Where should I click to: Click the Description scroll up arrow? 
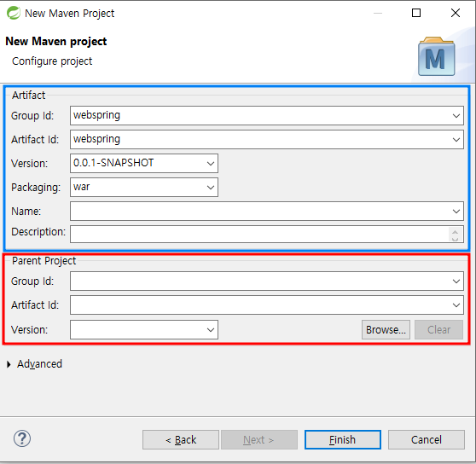pyautogui.click(x=455, y=232)
